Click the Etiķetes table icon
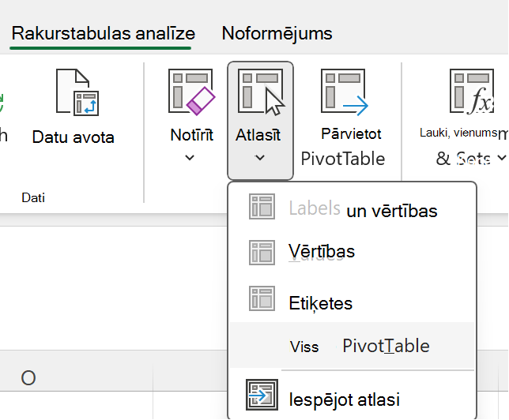509x420 pixels. 262,298
